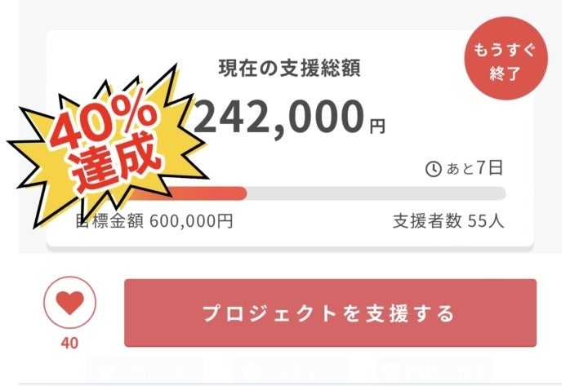Click the clock icon beside remaining days
This screenshot has height=386, width=588.
click(x=434, y=169)
